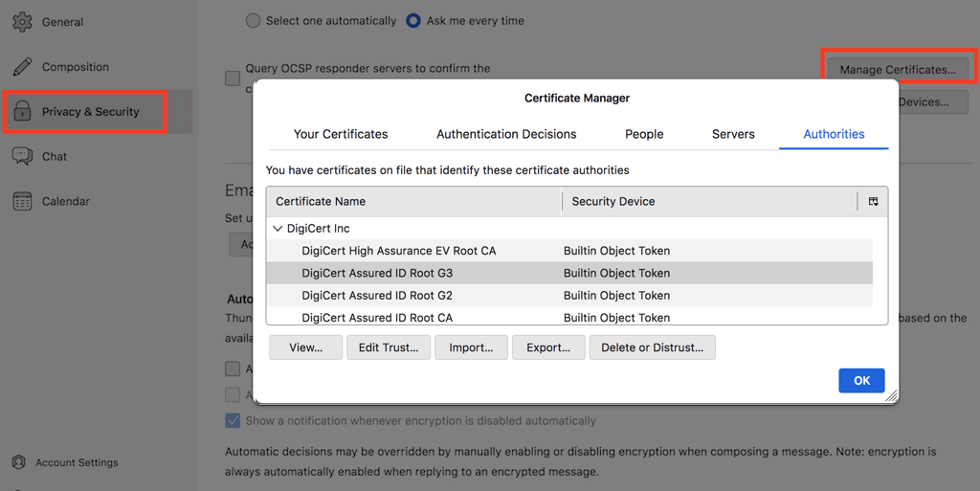Click the Composition pencil icon

pos(23,67)
